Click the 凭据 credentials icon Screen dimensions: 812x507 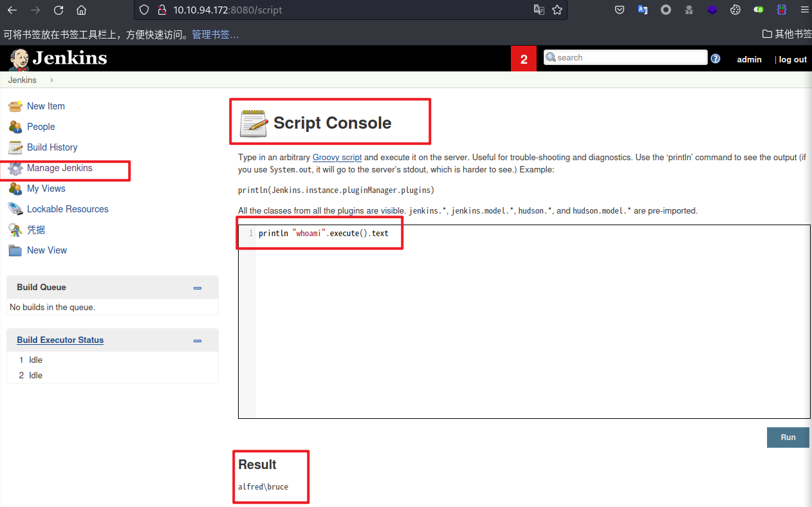15,230
